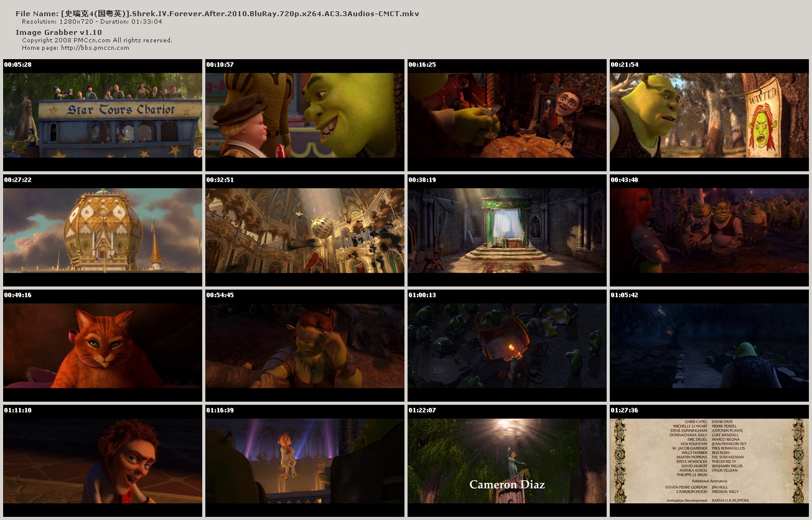The height and width of the screenshot is (520, 812).
Task: Click the 01:05:42 dark forest thumbnail
Action: click(x=709, y=346)
